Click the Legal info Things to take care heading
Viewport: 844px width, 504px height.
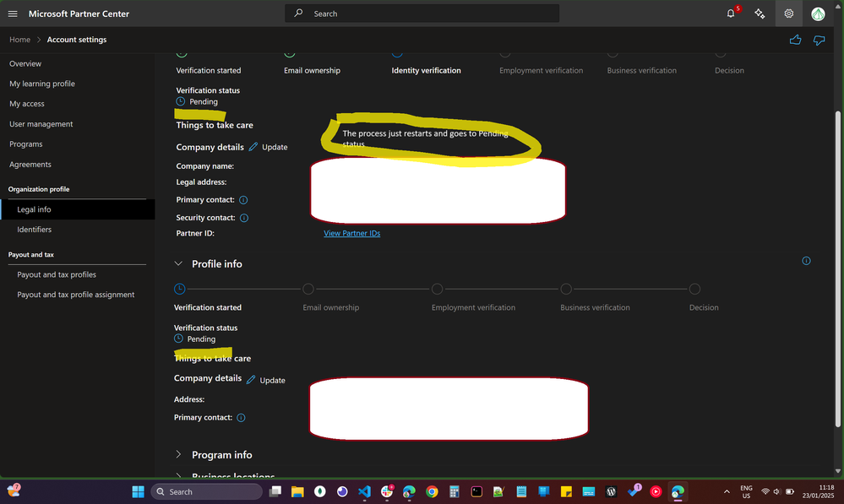click(x=215, y=125)
